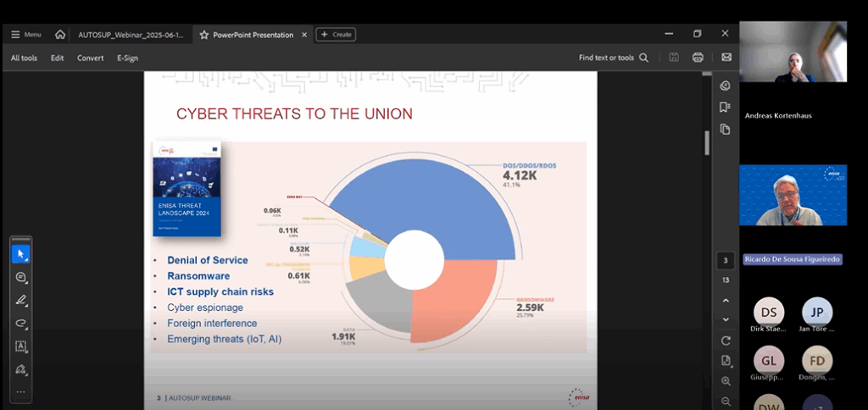Select the highlighter pen tool
868x410 pixels.
(21, 300)
